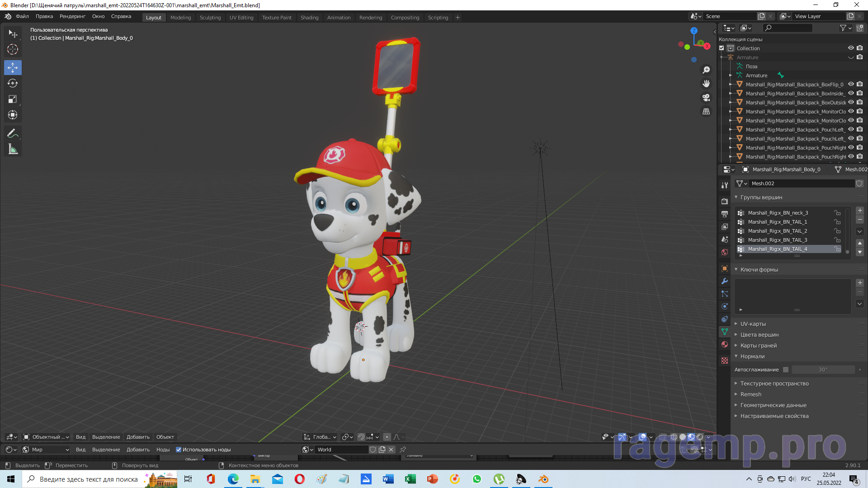The height and width of the screenshot is (488, 868).
Task: Move vertex group up with arrow button
Action: [860, 243]
